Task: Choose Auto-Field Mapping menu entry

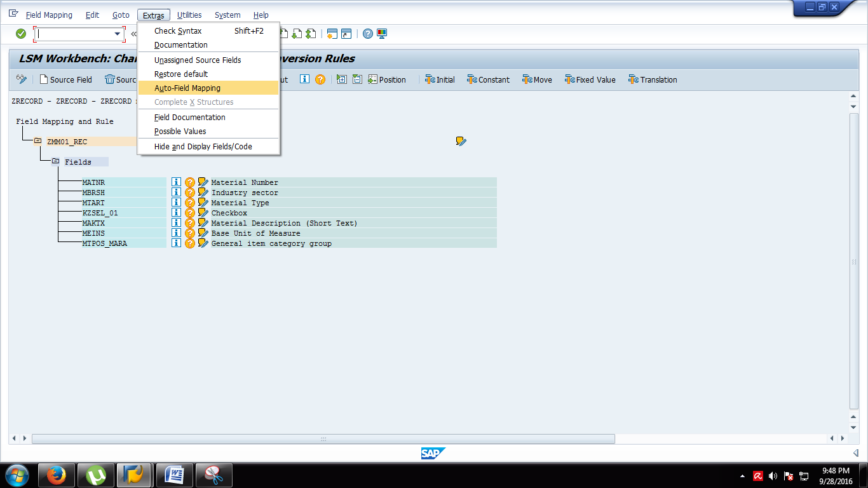Action: pos(208,88)
